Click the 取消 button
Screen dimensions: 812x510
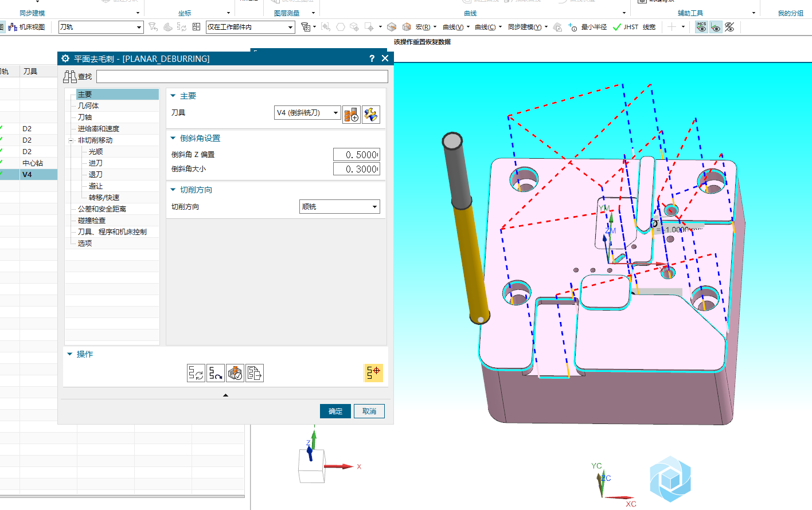369,411
